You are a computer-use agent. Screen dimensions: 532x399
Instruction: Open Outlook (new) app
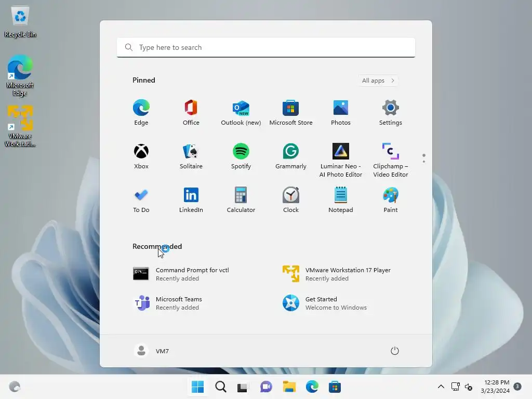point(241,113)
